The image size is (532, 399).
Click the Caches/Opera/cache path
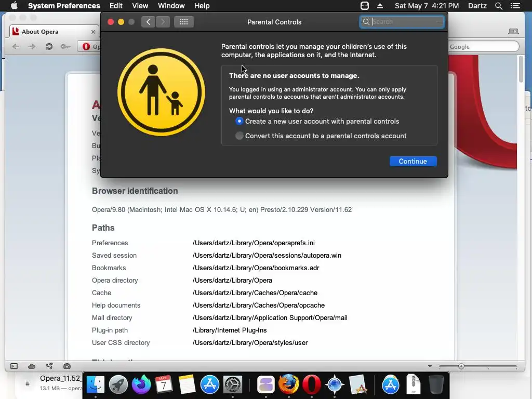coord(255,293)
